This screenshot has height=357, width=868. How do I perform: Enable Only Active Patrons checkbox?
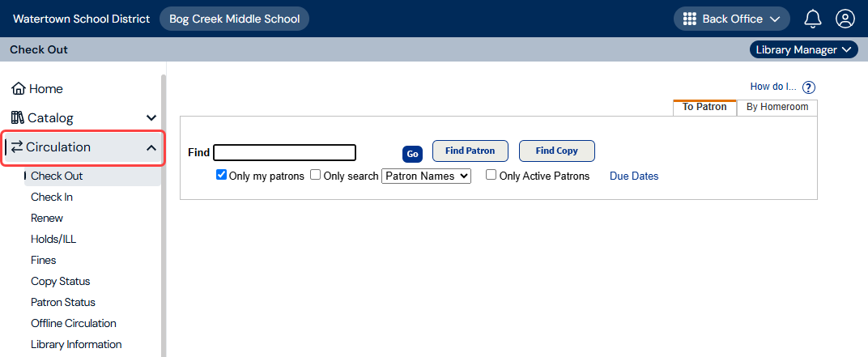491,175
